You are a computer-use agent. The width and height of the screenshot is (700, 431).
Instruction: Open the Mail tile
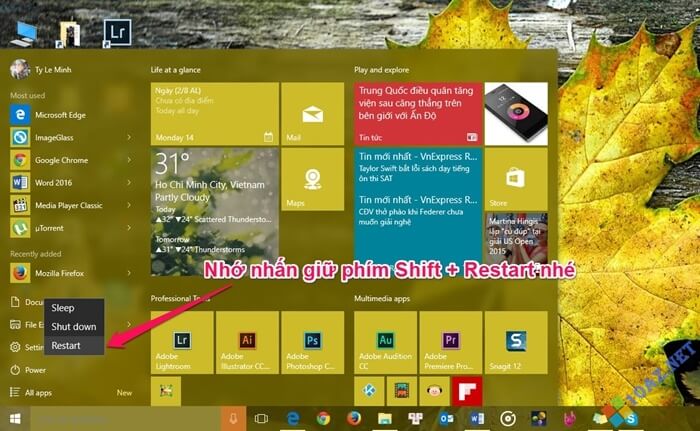click(312, 114)
